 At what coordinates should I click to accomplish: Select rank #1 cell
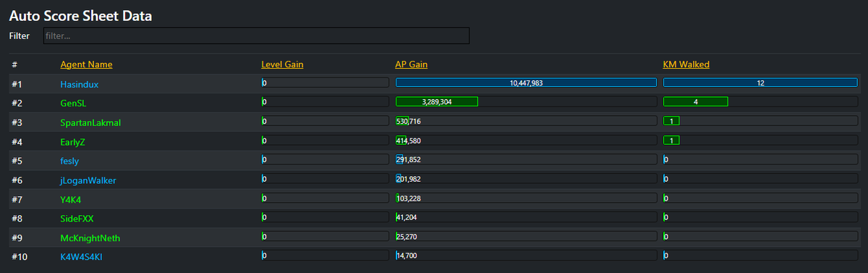coord(17,84)
